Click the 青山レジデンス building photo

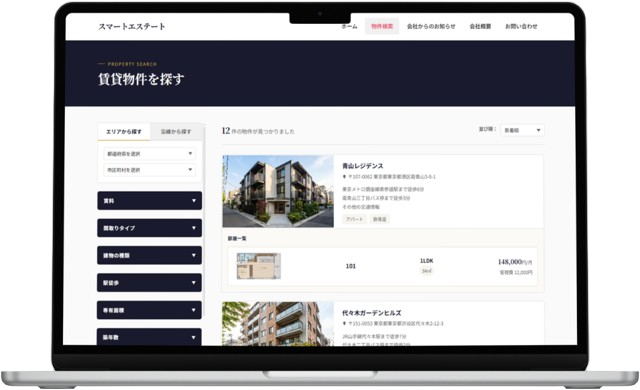point(278,191)
